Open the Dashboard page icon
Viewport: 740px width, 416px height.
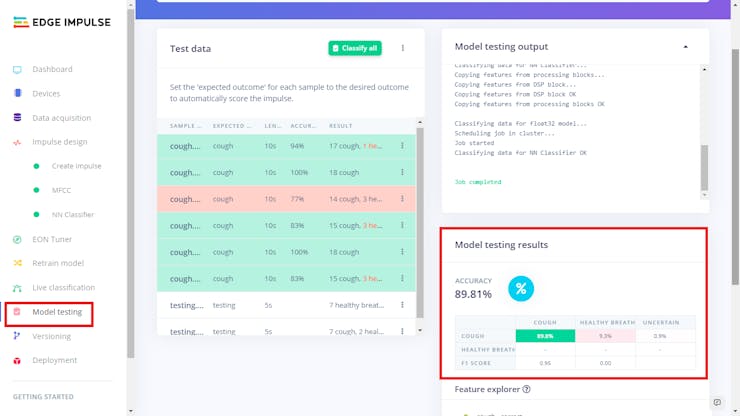[17, 69]
